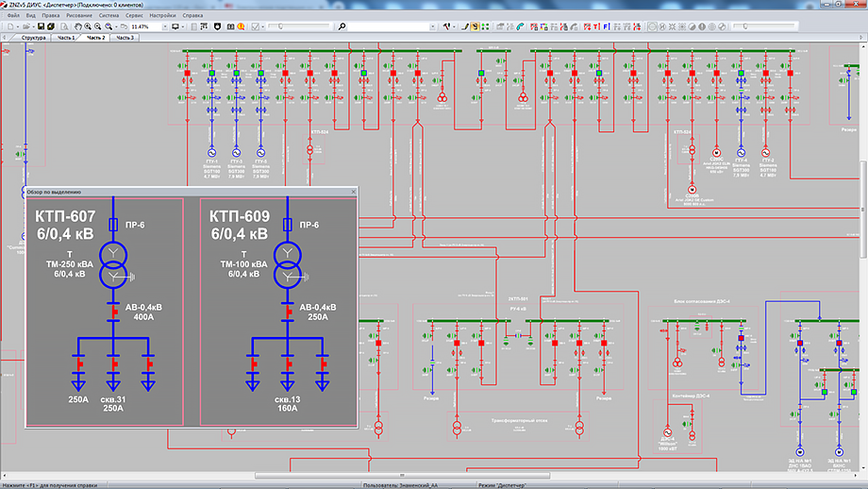Toggle the red breaker on скв.13 feeder
This screenshot has width=868, height=489.
click(x=287, y=363)
